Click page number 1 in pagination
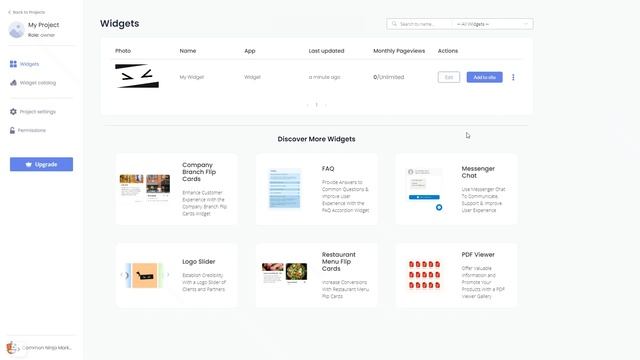The image size is (640, 360). click(316, 105)
